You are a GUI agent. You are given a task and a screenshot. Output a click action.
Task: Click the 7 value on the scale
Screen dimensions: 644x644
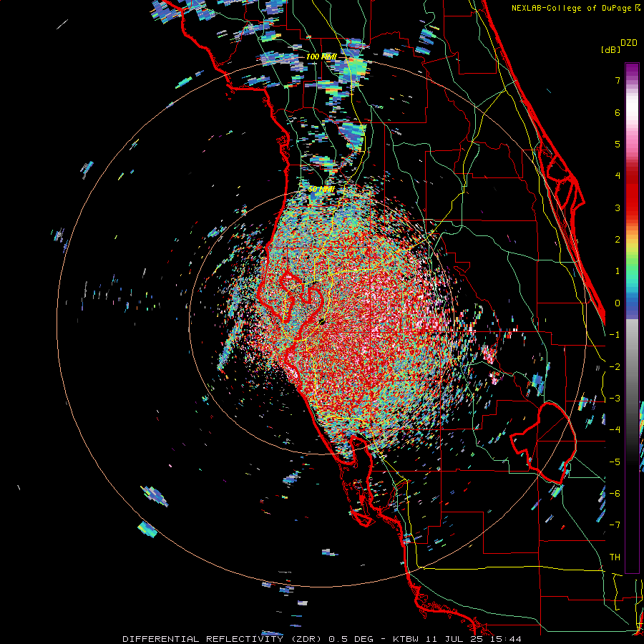pyautogui.click(x=618, y=80)
